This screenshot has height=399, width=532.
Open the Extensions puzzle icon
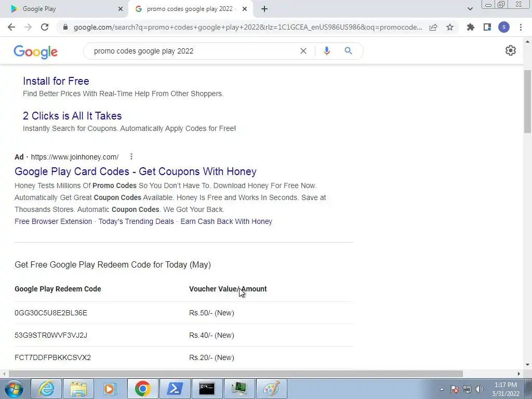(x=471, y=27)
